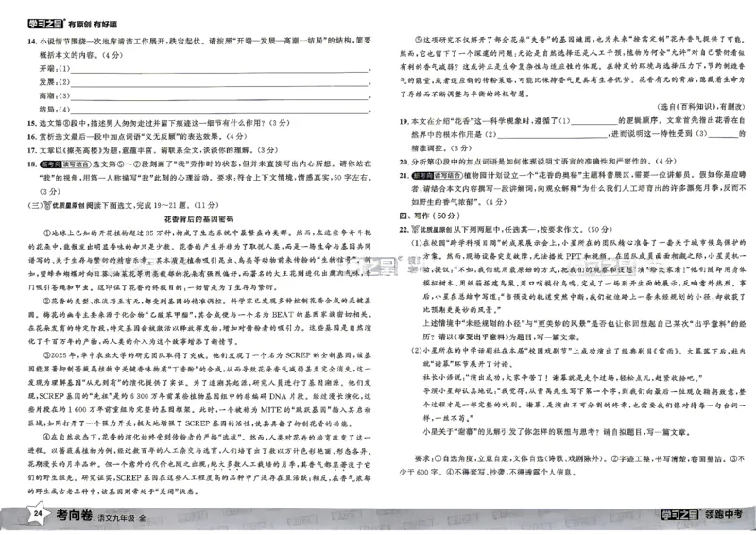The image size is (756, 535).
Task: Click blank (2) after 根本作用是 in question 19
Action: coord(552,134)
